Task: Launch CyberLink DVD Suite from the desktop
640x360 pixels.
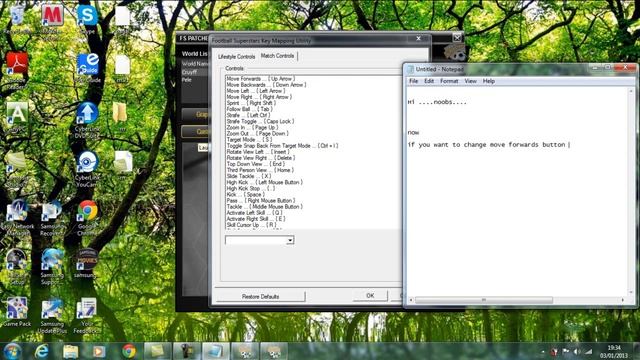Action: pos(87,120)
